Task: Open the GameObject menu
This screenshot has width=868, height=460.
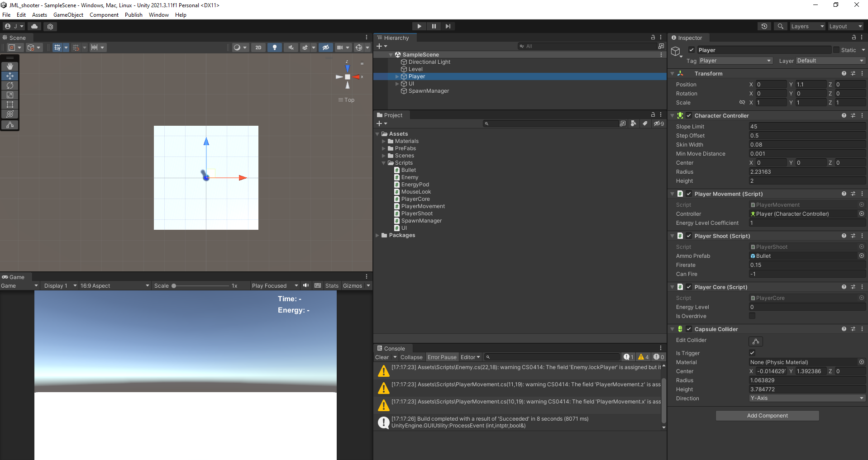Action: pyautogui.click(x=68, y=14)
